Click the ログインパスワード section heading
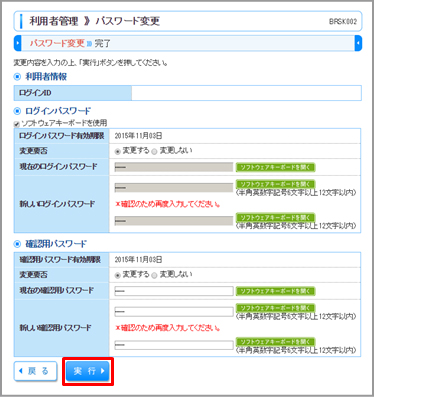The width and height of the screenshot is (438, 397). 58,111
